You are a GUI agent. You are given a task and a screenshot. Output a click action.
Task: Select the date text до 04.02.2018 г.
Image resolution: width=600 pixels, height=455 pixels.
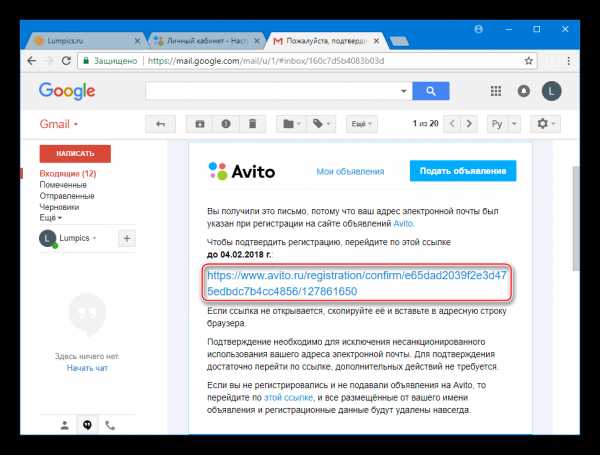[x=239, y=254]
